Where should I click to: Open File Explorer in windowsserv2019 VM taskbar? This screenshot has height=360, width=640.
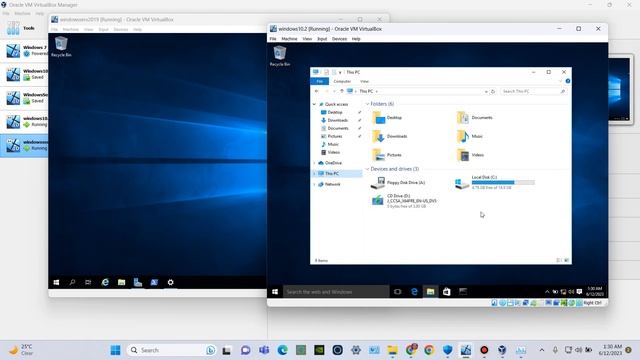tap(122, 282)
